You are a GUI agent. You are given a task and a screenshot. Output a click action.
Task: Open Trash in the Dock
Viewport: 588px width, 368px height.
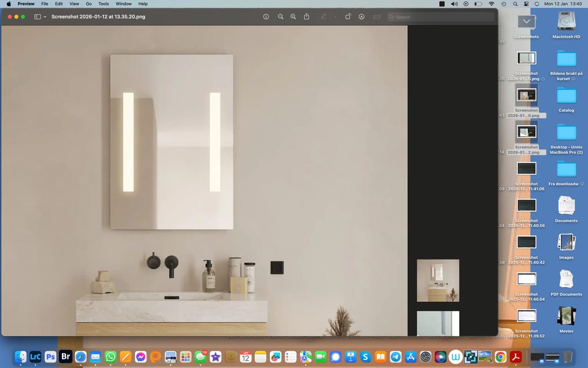568,357
